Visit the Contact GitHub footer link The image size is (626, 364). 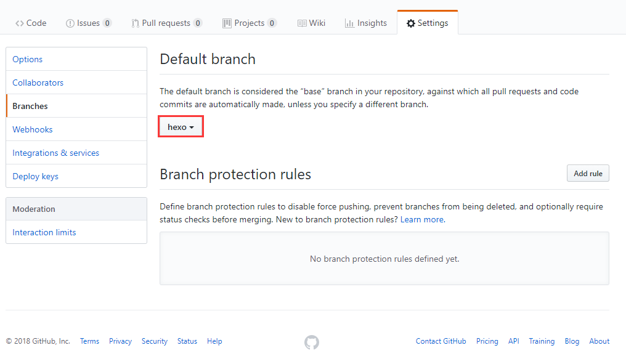[x=441, y=341]
